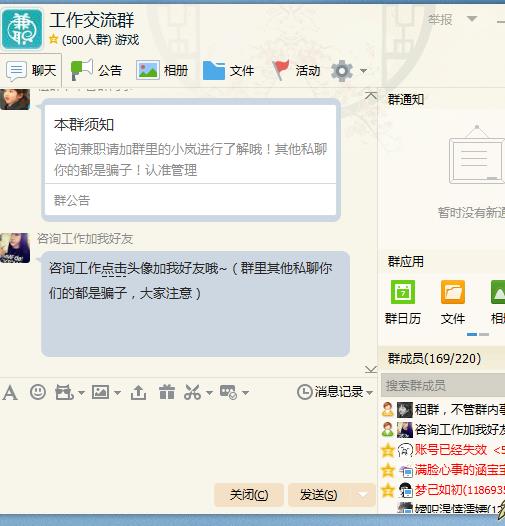Click the star beside 梦已如初
505x526 pixels.
coord(388,490)
